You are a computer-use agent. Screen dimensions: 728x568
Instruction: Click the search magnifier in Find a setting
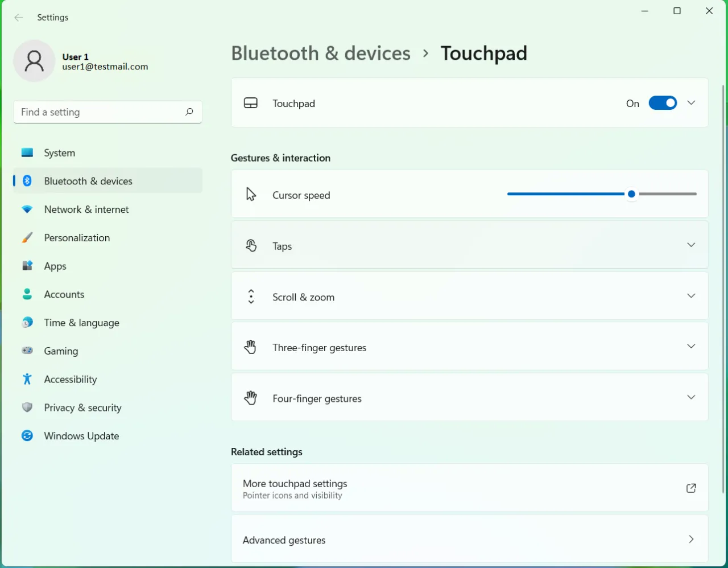(189, 112)
